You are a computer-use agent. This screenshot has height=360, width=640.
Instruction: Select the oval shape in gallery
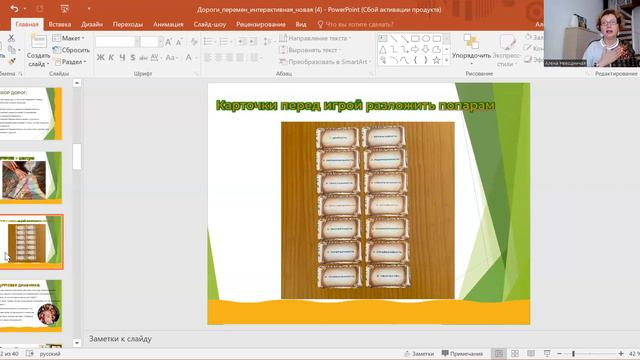pos(426,39)
